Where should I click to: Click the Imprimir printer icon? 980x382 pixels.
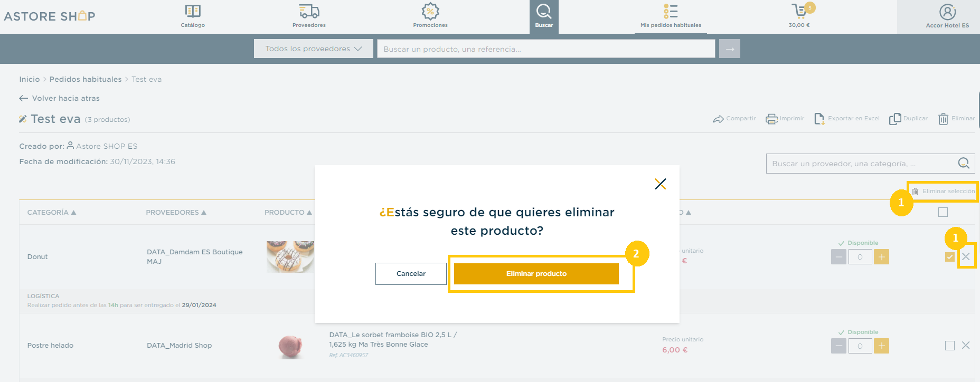pos(771,119)
